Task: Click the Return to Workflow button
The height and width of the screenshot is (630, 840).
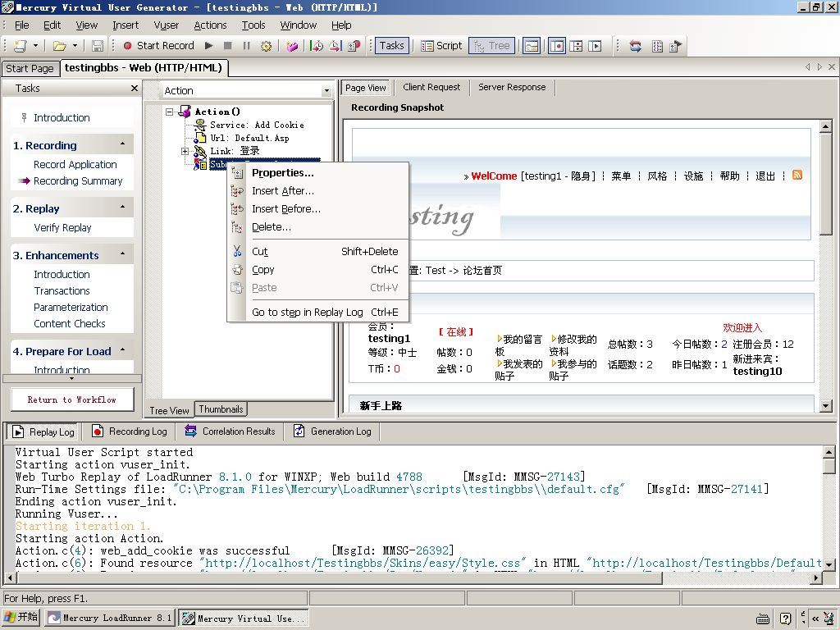Action: pyautogui.click(x=72, y=399)
